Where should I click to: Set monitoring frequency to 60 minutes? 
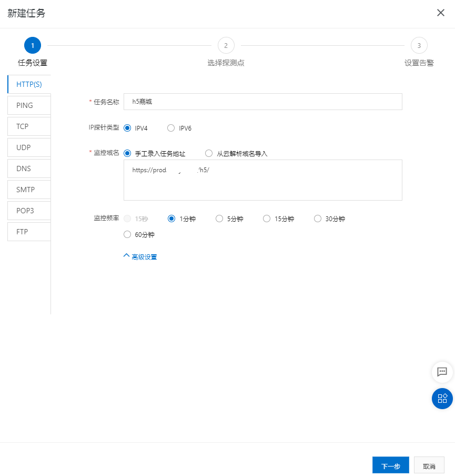tap(127, 235)
